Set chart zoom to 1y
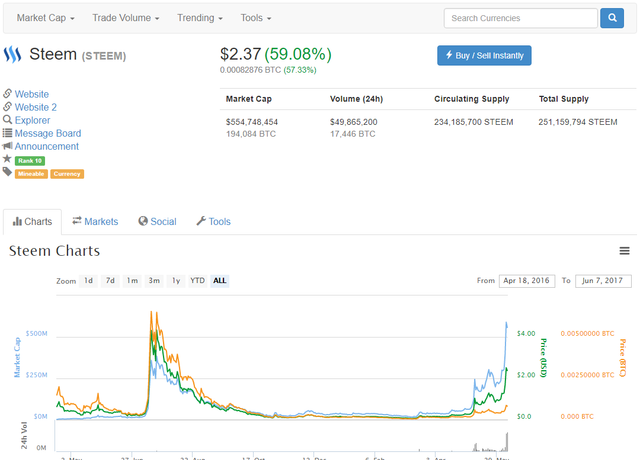The width and height of the screenshot is (640, 460). (176, 280)
